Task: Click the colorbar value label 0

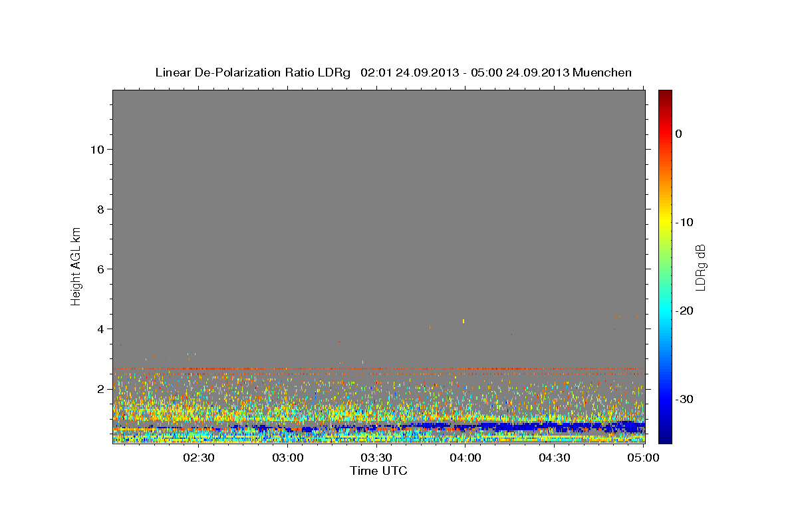Action: coord(678,134)
